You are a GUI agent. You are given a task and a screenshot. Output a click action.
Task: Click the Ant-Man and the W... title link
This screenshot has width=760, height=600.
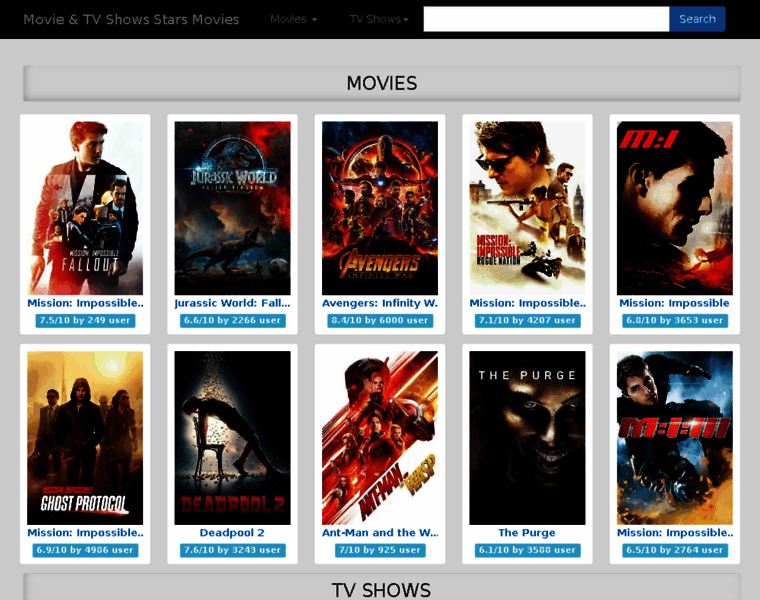tap(380, 533)
